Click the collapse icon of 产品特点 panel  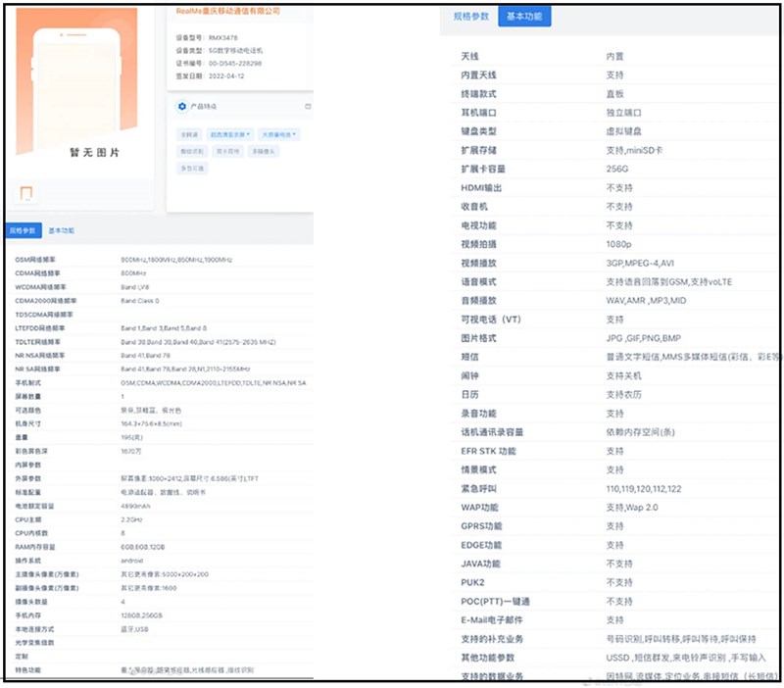tap(308, 106)
